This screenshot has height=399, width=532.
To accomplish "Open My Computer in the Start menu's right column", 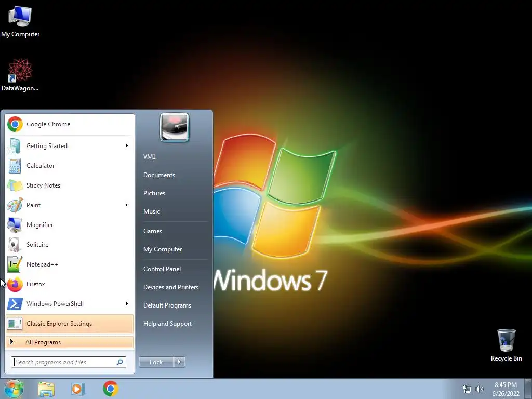I will (163, 249).
